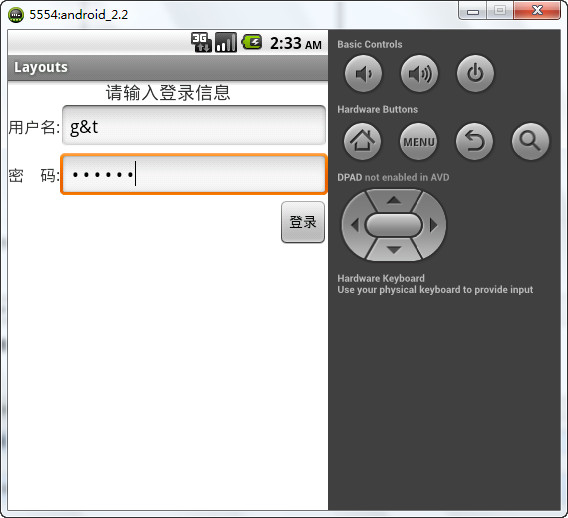
Task: Click the DPAD left arrow
Action: point(354,225)
